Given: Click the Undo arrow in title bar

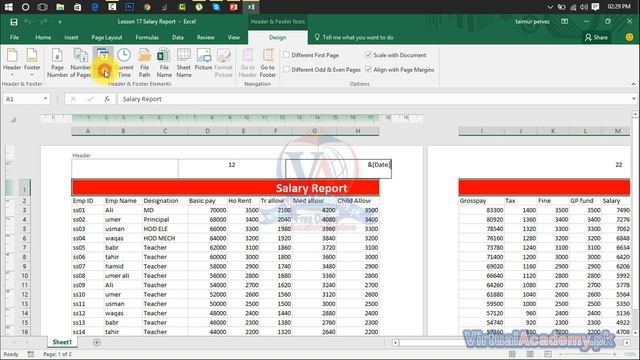Looking at the screenshot, I should (x=28, y=22).
